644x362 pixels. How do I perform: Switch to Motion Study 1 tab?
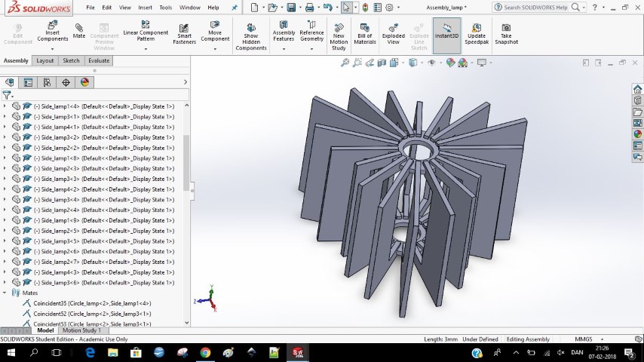[81, 330]
